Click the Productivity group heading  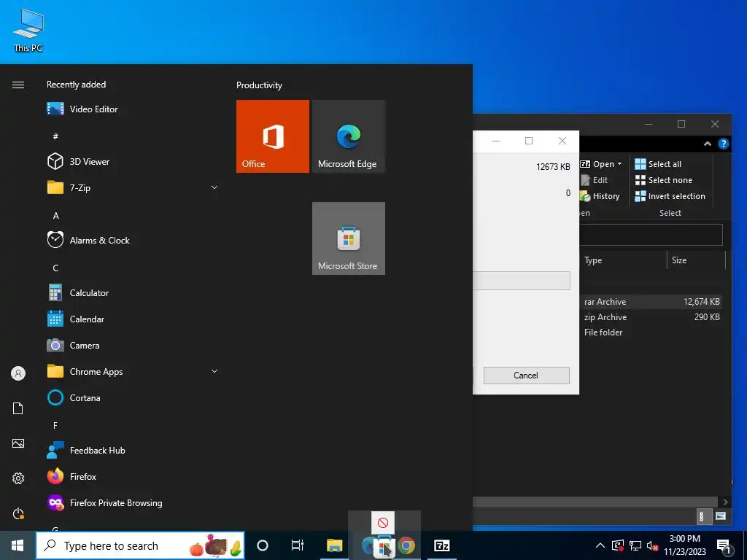click(259, 85)
